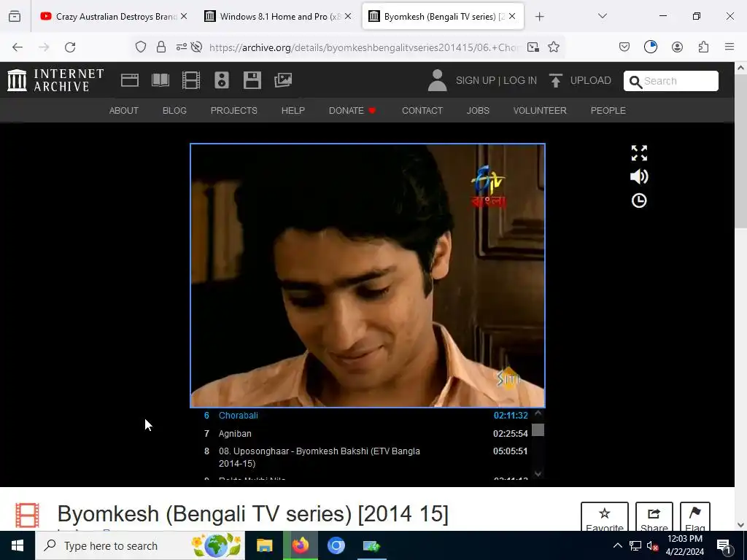Open the PROJECTS menu item
This screenshot has width=747, height=560.
pyautogui.click(x=234, y=111)
